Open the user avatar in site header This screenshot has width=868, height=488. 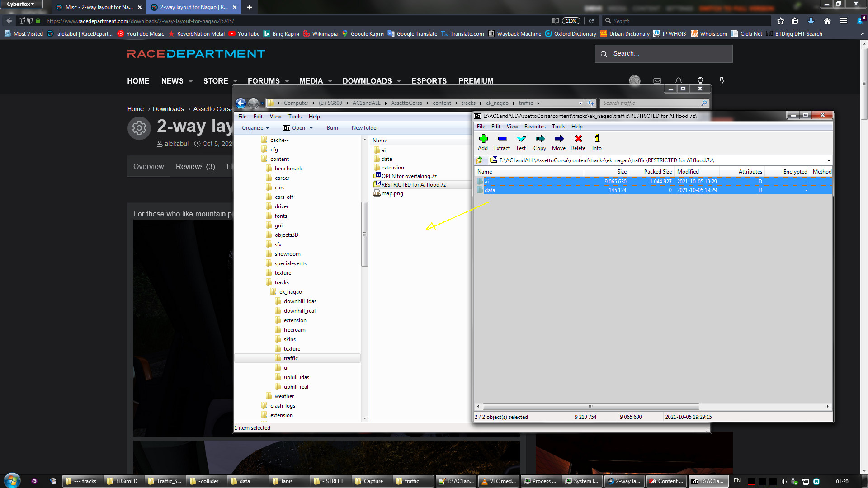click(x=635, y=80)
